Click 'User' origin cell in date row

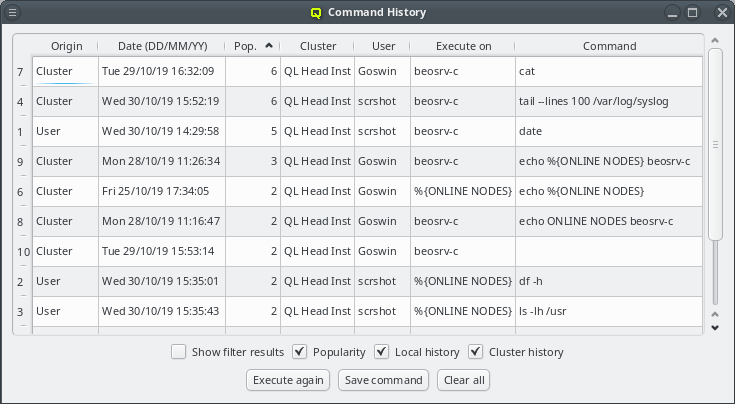65,131
